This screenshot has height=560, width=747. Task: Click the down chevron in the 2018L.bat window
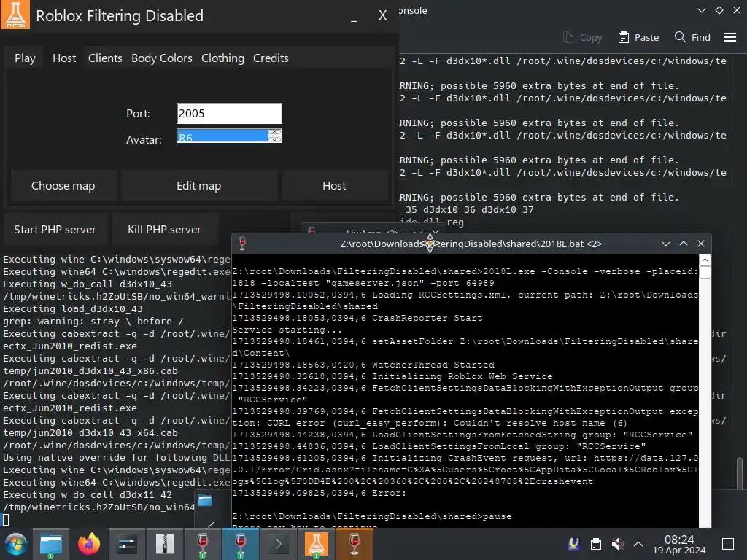(x=666, y=244)
